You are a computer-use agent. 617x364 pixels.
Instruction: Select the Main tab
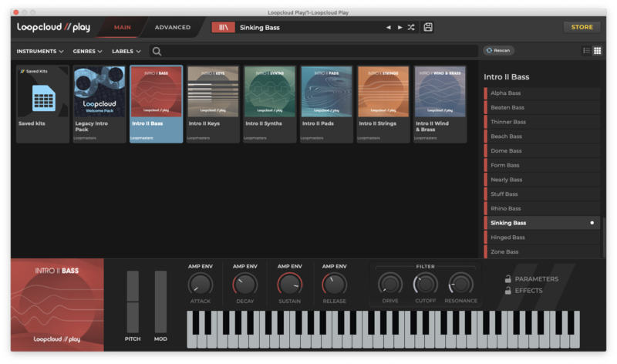123,28
